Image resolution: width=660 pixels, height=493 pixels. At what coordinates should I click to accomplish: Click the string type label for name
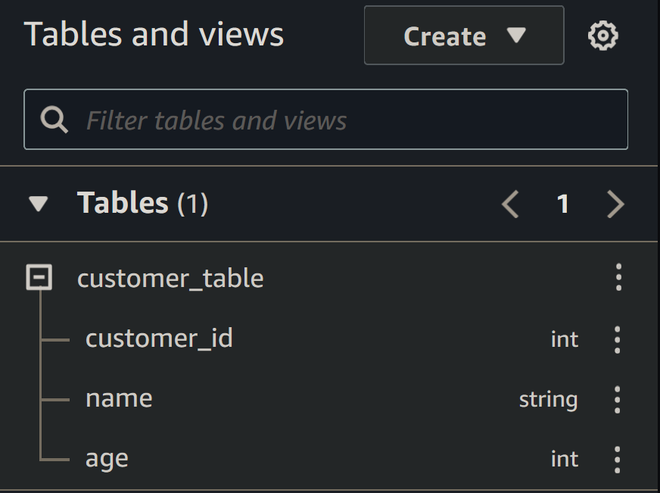pyautogui.click(x=548, y=399)
